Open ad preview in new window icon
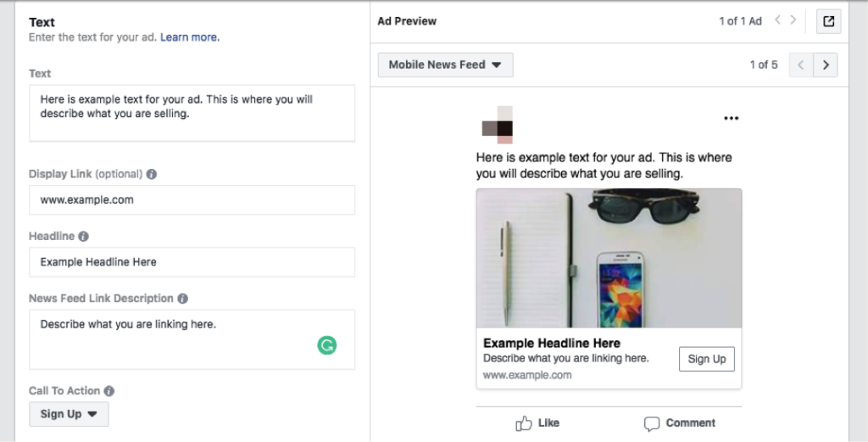Screen dimensions: 868x442 pos(829,22)
